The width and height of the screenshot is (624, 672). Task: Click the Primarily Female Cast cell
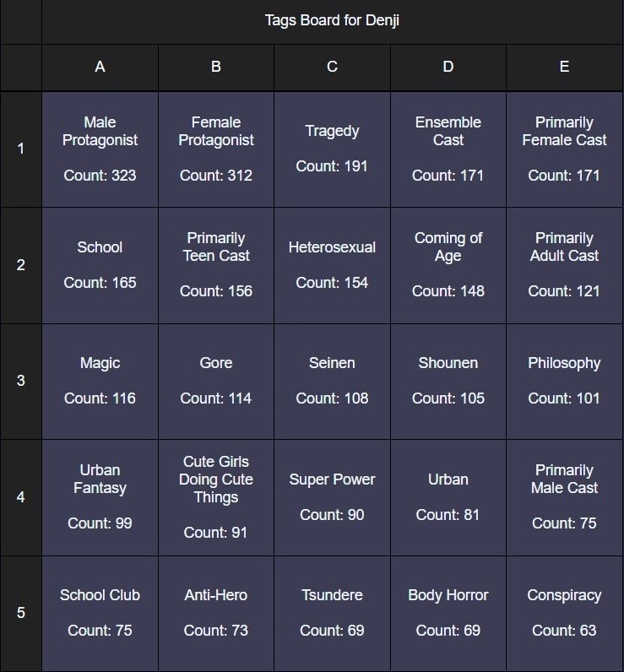pos(564,149)
